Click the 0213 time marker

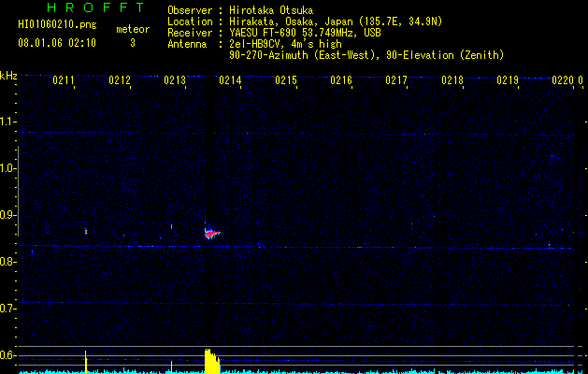tap(175, 80)
